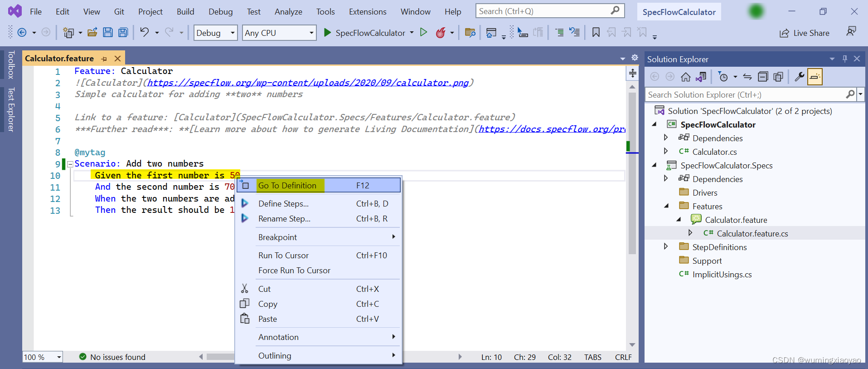Open the calculator.png link on line 2
868x369 pixels.
coord(308,83)
